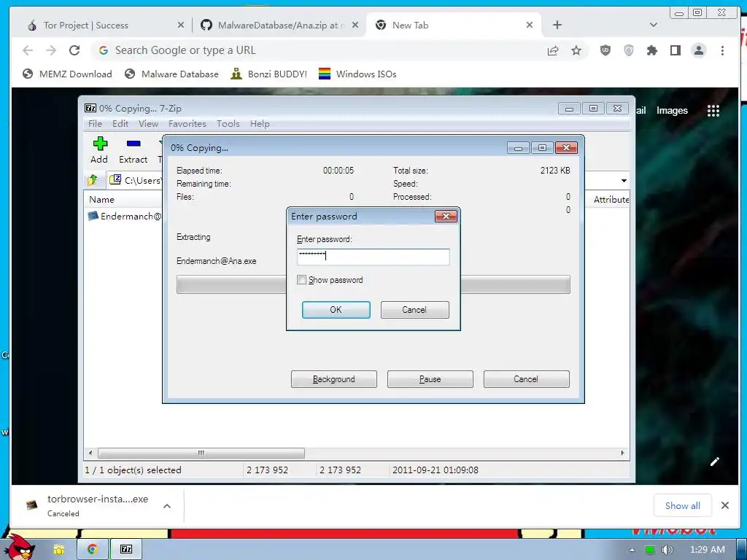Open the 7-Zip File menu
Screen dimensions: 747x560
(95, 124)
